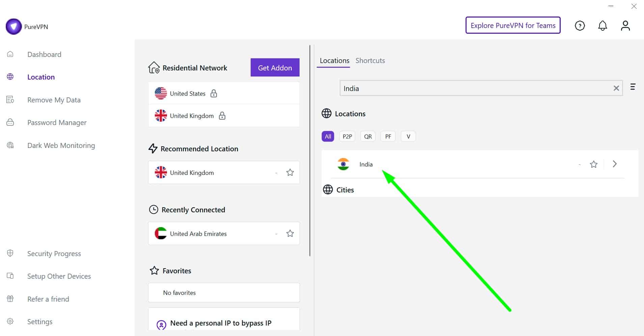Image resolution: width=644 pixels, height=336 pixels.
Task: Connect to India in search results
Action: click(x=477, y=164)
